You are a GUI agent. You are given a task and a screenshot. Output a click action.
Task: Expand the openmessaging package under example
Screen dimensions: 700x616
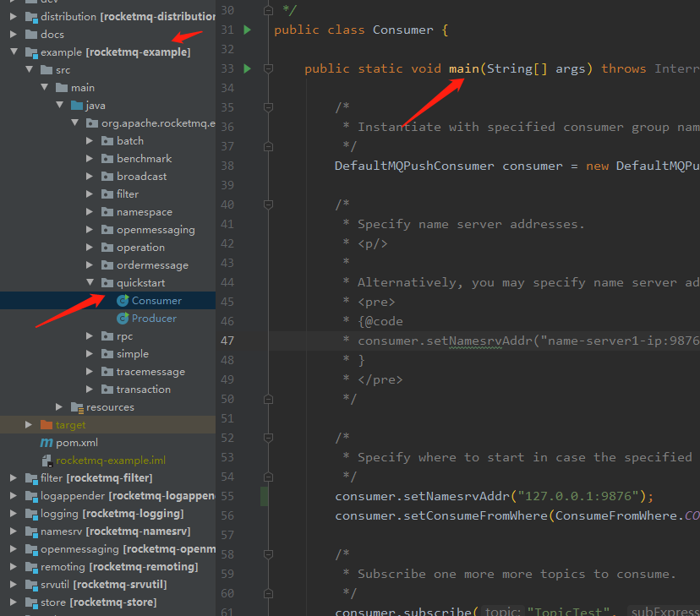pos(90,230)
